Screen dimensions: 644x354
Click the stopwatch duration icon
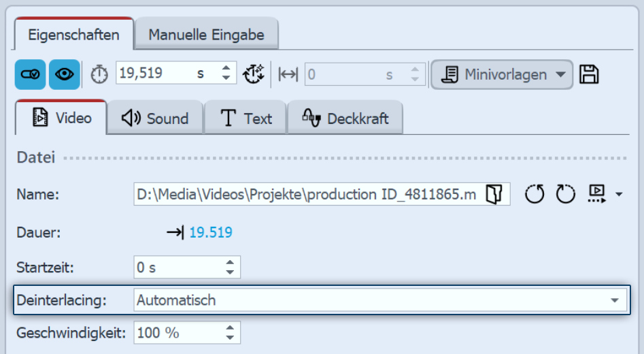coord(99,74)
